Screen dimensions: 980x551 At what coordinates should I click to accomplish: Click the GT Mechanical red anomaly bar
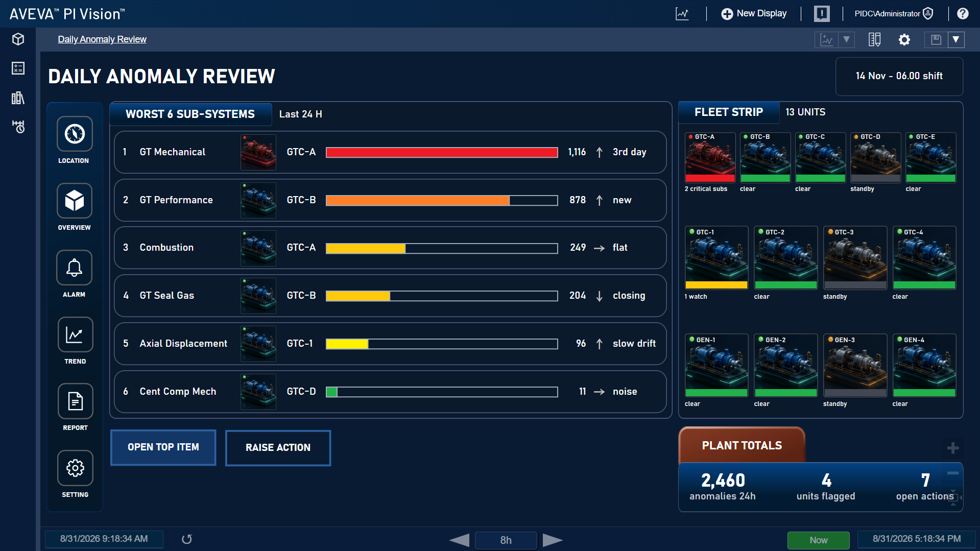(x=442, y=152)
